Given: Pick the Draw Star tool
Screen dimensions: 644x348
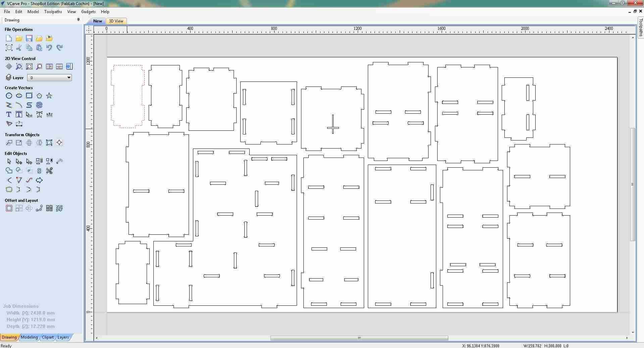Looking at the screenshot, I should 49,96.
